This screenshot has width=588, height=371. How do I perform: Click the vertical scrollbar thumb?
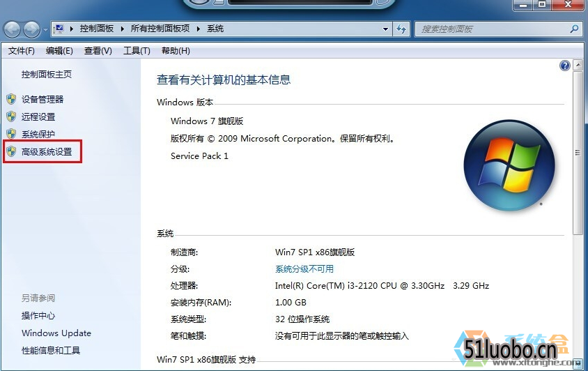578,153
